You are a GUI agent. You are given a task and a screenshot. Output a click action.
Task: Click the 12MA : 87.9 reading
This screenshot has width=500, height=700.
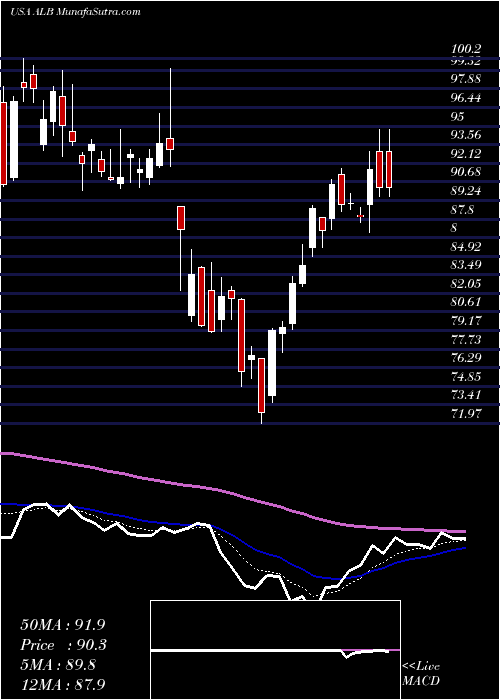[62, 685]
